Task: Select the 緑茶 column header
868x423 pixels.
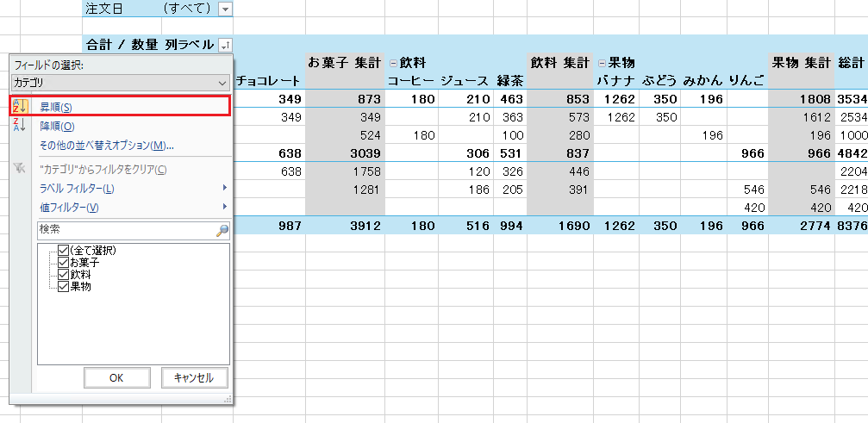Action: (x=509, y=81)
